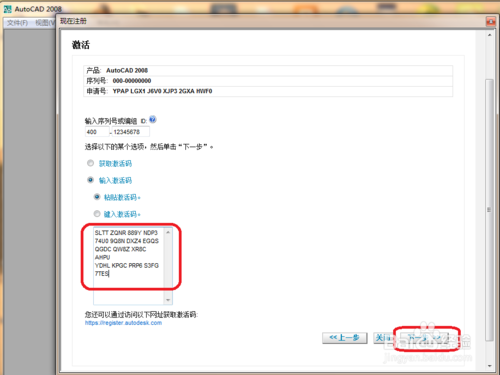Select the 获取激活码 radio option
The image size is (500, 375).
90,163
